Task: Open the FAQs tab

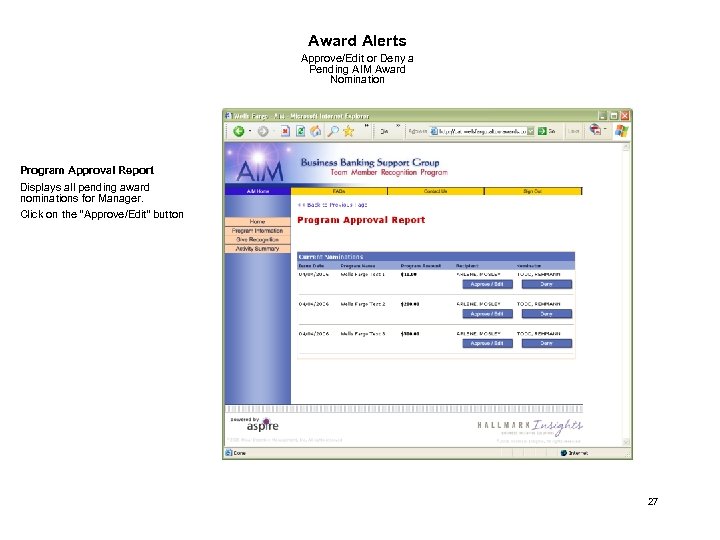Action: point(339,191)
